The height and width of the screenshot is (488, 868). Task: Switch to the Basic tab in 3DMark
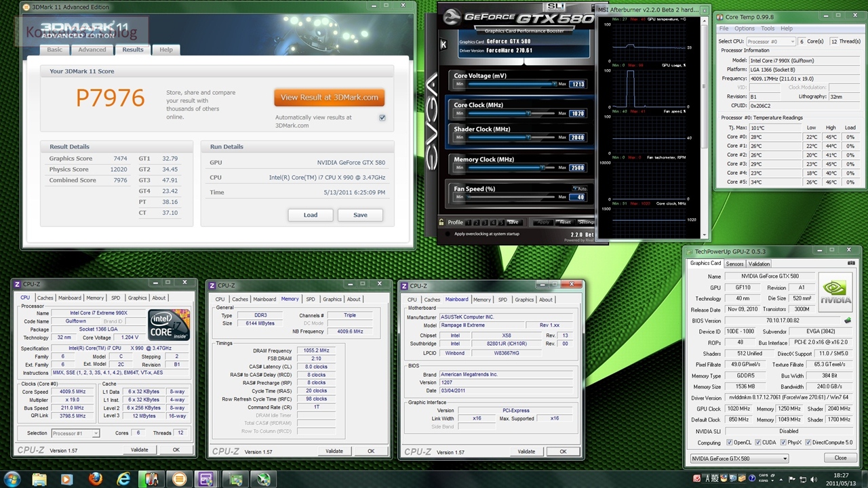point(54,49)
